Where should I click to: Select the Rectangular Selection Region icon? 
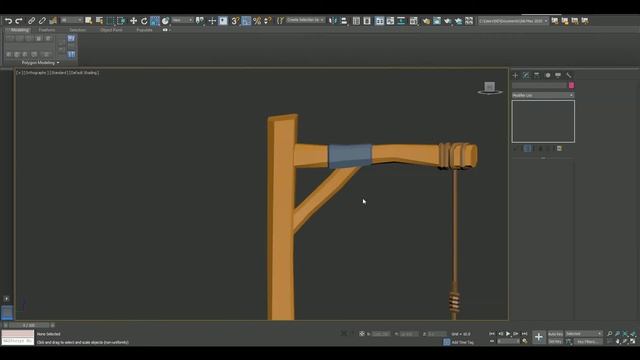(110, 20)
